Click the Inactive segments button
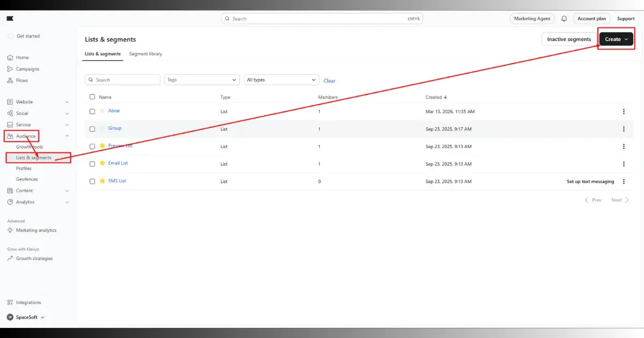Image resolution: width=644 pixels, height=338 pixels. 569,39
